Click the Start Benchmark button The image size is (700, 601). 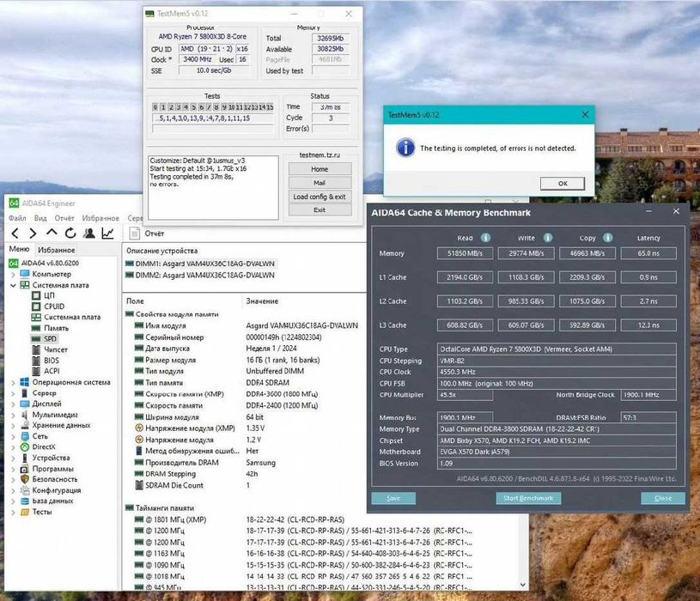point(528,498)
